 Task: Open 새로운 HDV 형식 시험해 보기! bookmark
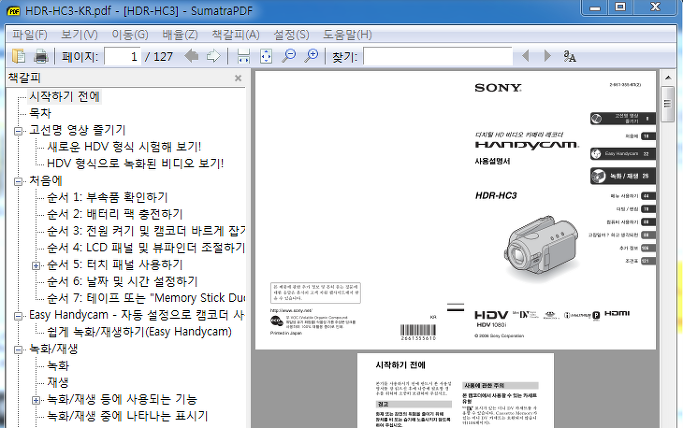click(x=124, y=147)
